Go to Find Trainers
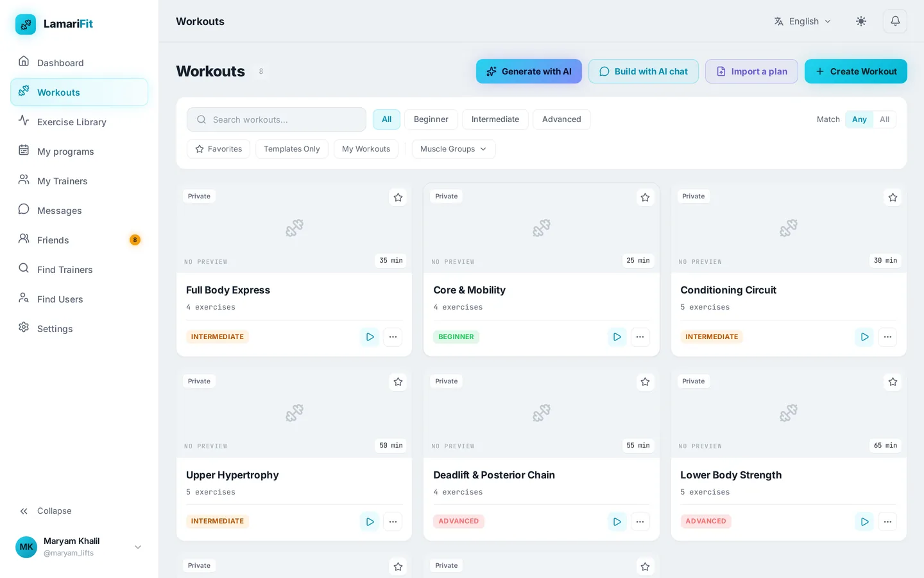 [79, 269]
